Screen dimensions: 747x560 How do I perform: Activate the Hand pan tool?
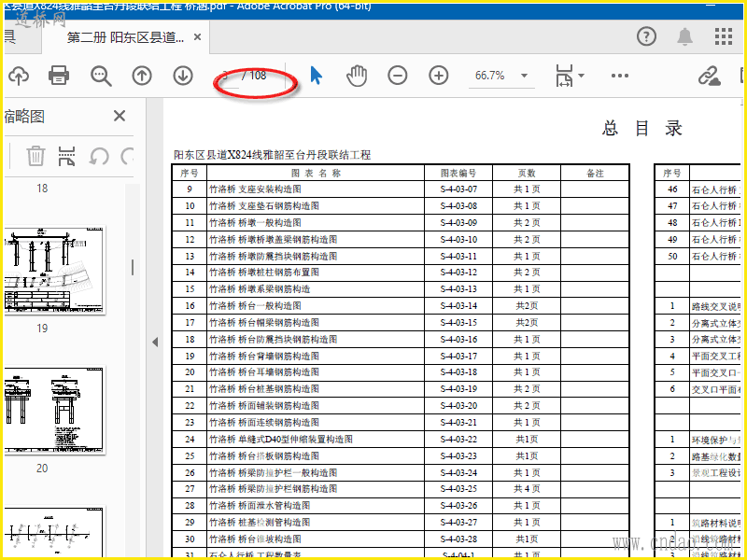[357, 76]
